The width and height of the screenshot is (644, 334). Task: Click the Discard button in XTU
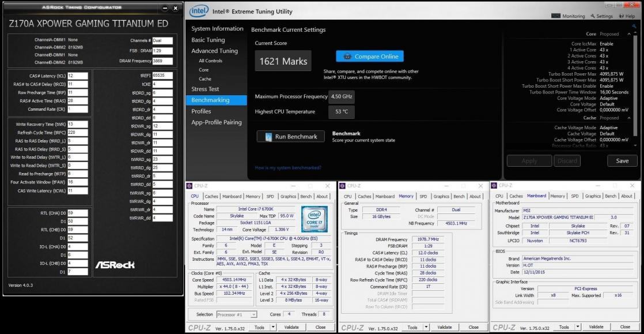tap(567, 161)
